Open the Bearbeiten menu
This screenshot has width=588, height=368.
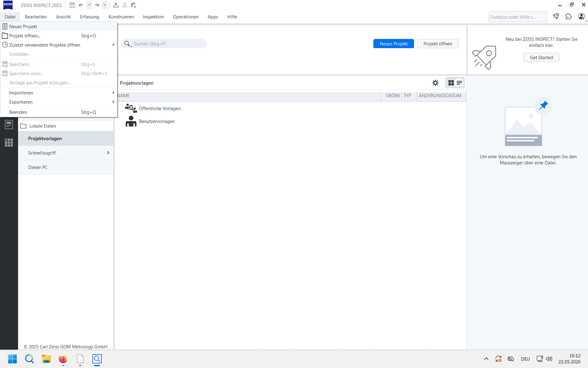pyautogui.click(x=36, y=17)
